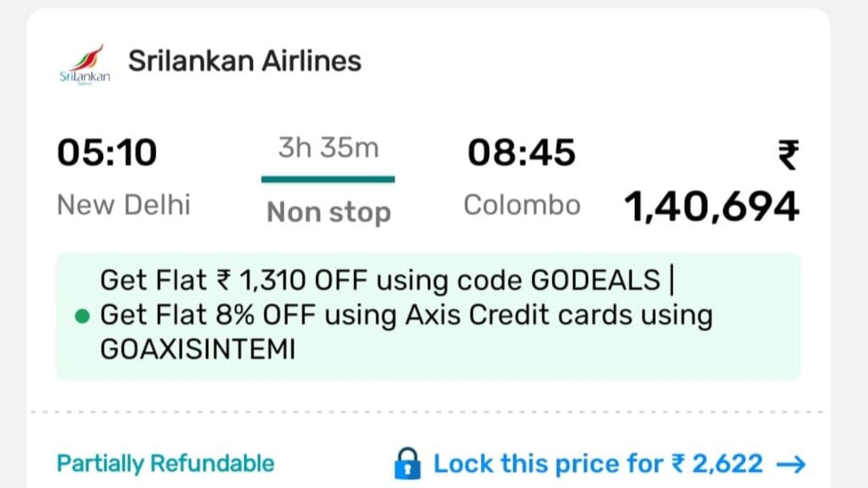Tap the dotted divider under the offers
The image size is (868, 488).
point(427,411)
